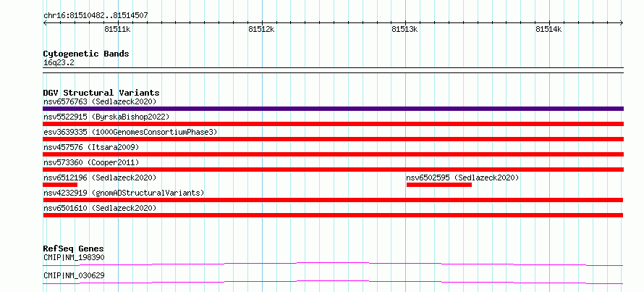Open the nsv5522915 (ByrskaBishop2022) variant label
The image size is (644, 292).
tap(106, 117)
